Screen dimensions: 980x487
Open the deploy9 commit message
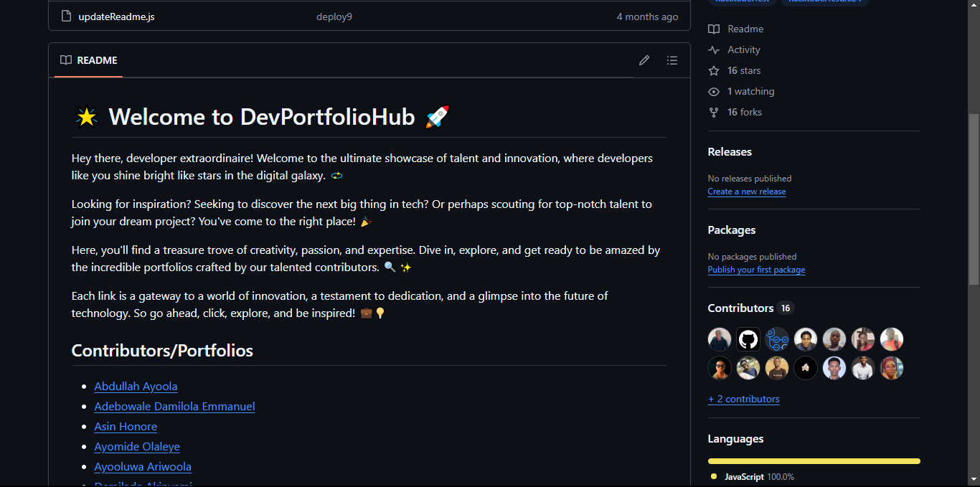click(334, 16)
